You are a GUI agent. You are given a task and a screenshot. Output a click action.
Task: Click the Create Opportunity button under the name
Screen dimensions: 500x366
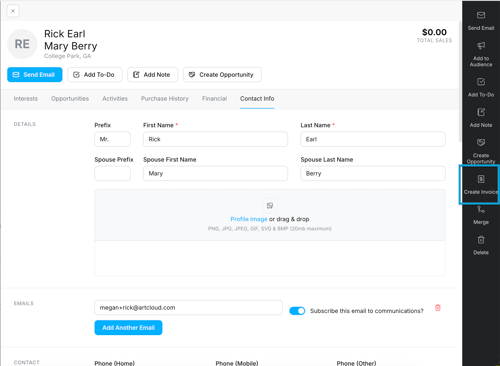pyautogui.click(x=222, y=75)
